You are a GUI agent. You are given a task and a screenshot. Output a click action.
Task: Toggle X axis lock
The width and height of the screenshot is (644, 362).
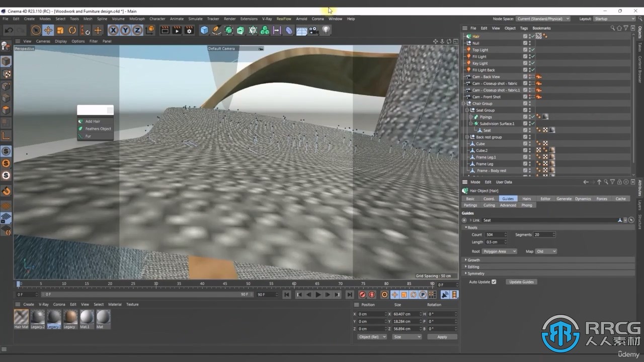[113, 30]
